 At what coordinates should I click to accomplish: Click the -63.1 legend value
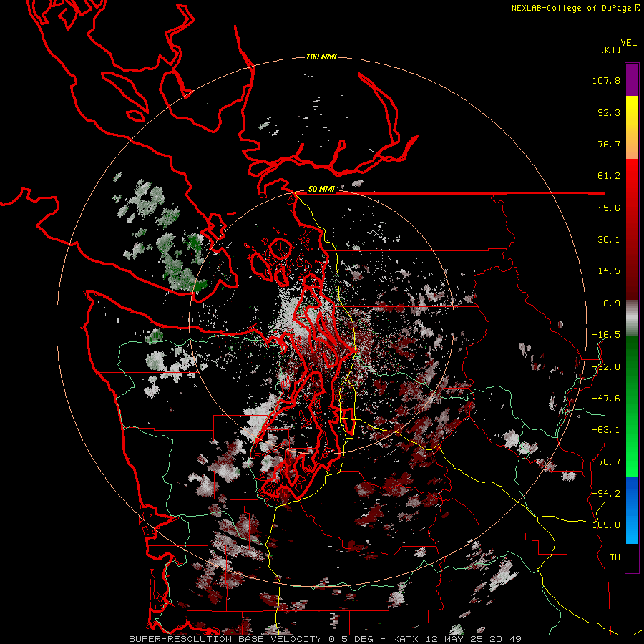coord(606,430)
